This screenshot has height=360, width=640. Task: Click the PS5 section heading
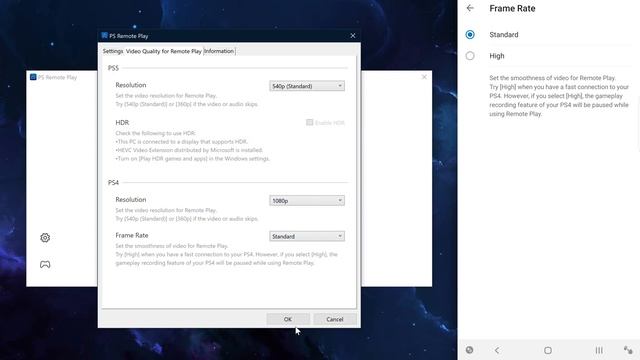pyautogui.click(x=113, y=68)
